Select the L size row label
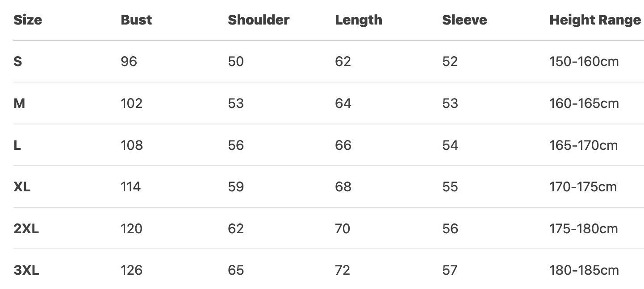This screenshot has width=644, height=289. tap(17, 145)
